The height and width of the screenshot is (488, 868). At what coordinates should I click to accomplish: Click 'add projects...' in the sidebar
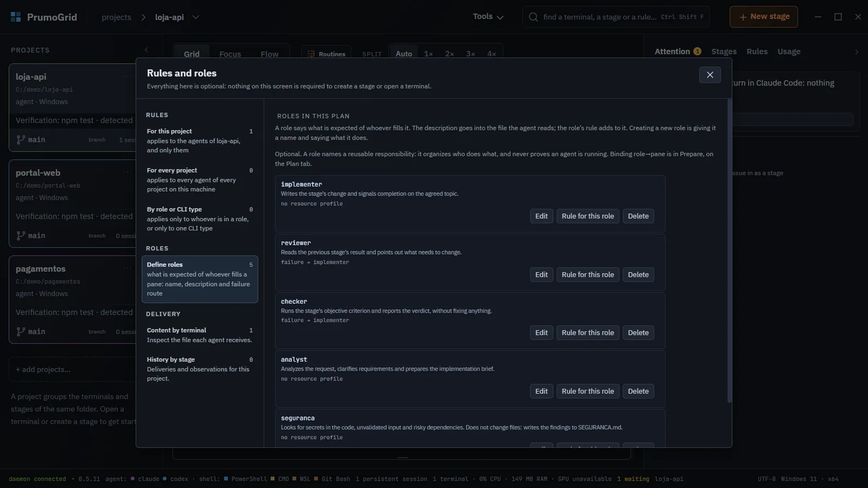[72, 369]
